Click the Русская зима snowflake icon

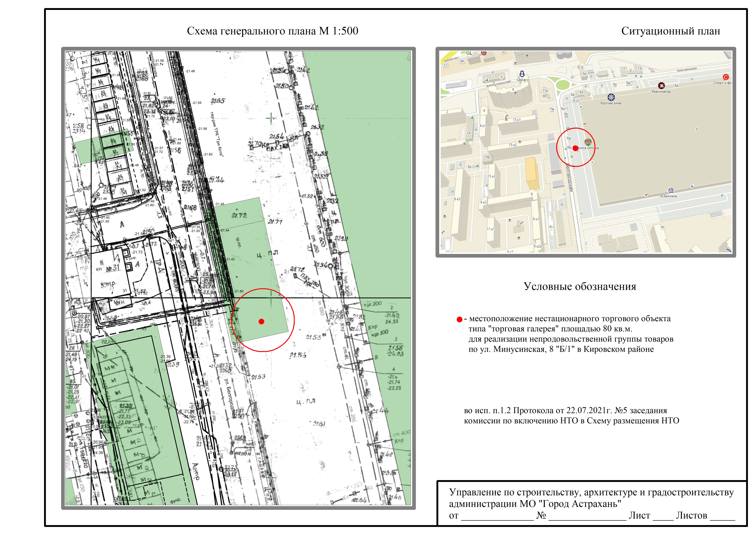(611, 97)
